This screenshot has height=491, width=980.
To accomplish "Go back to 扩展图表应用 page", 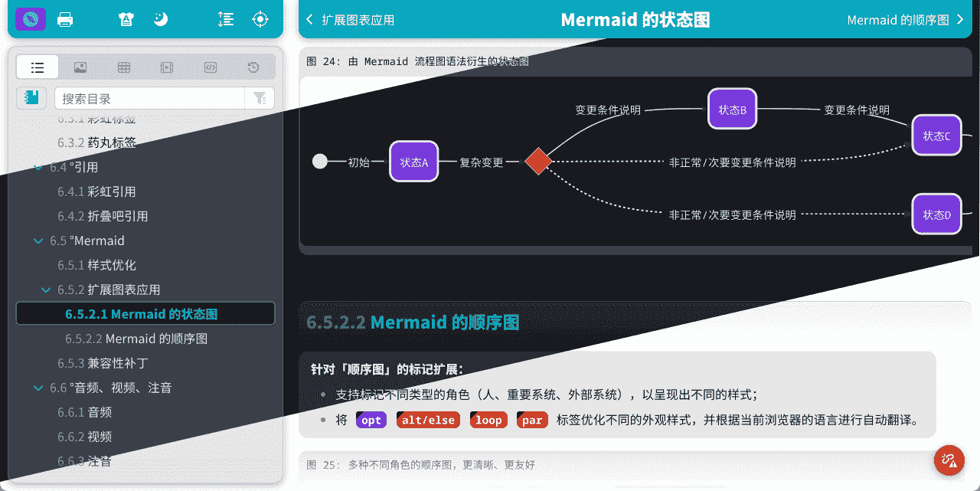I will pyautogui.click(x=352, y=20).
